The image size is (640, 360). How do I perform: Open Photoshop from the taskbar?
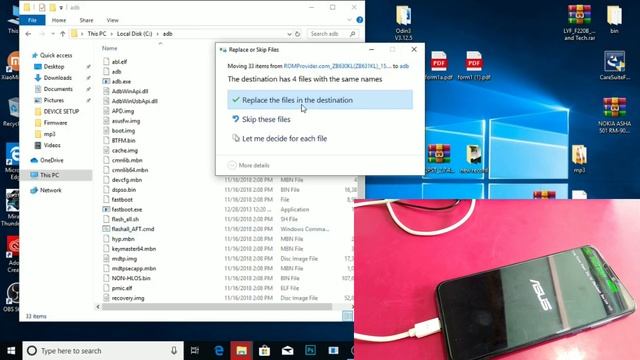pos(310,351)
